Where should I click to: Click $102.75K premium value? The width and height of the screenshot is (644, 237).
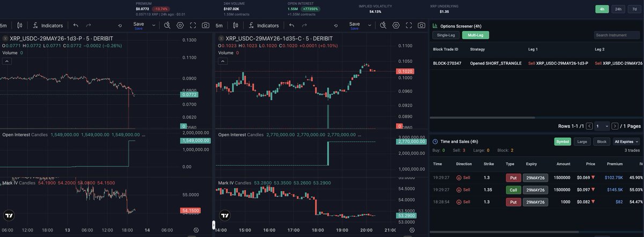tap(613, 177)
